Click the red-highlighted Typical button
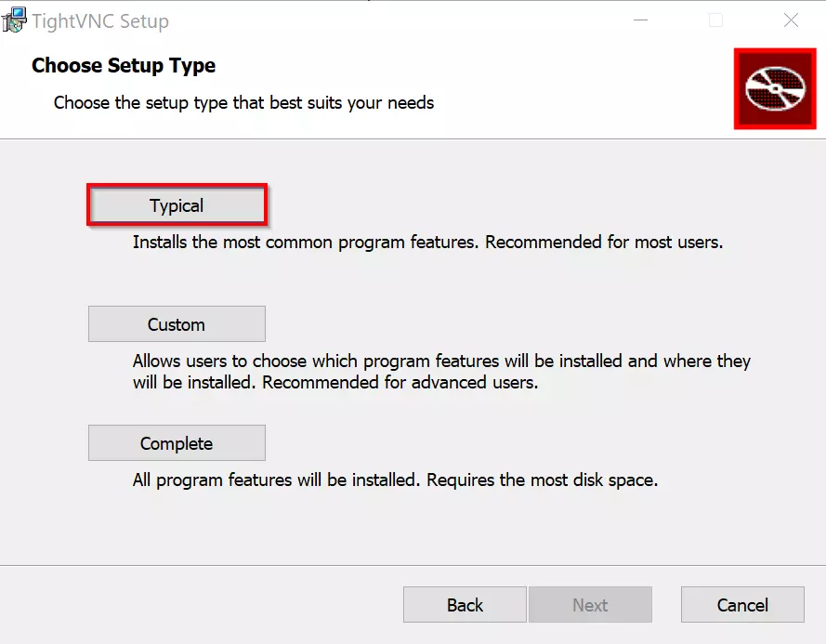The width and height of the screenshot is (826, 644). [177, 204]
